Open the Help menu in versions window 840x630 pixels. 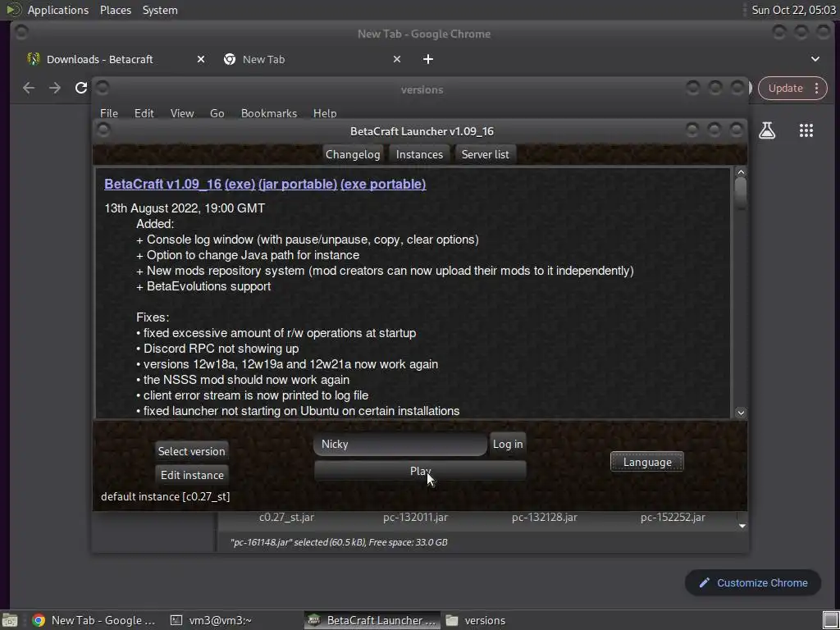tap(325, 113)
